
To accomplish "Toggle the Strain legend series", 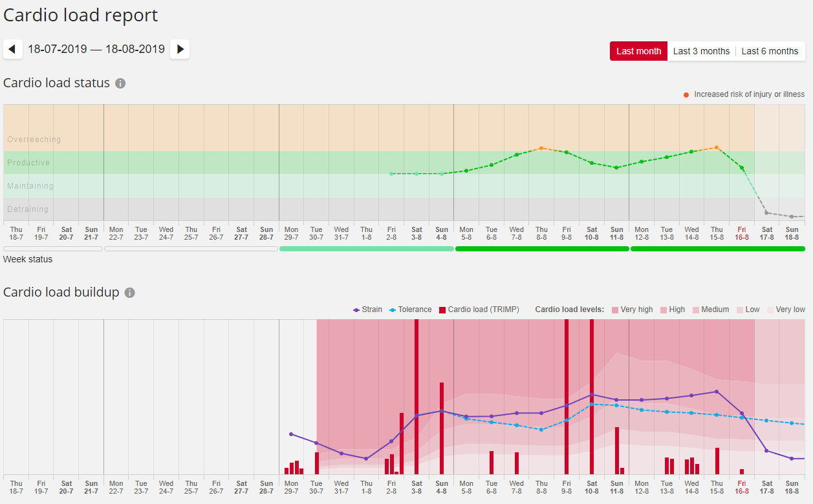I will point(367,310).
